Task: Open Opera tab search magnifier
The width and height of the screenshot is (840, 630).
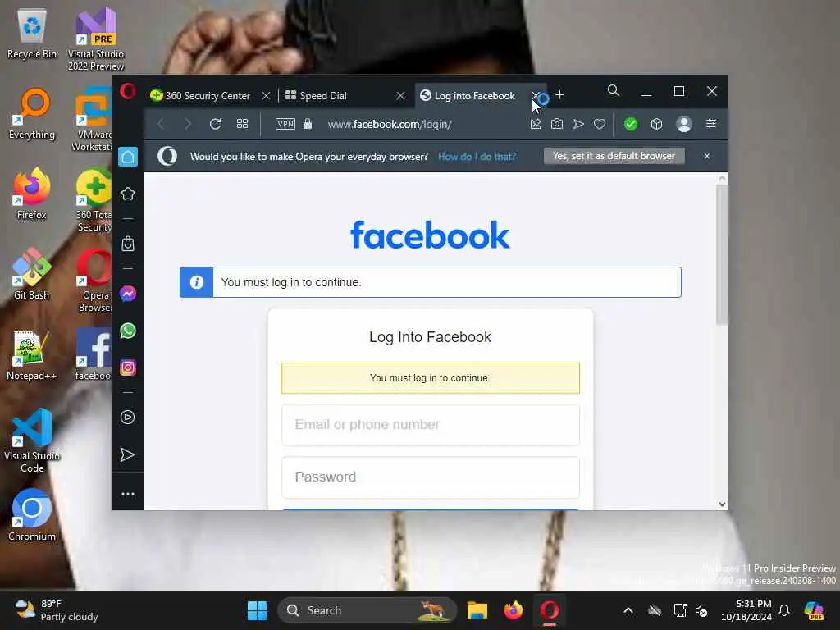Action: [x=614, y=90]
